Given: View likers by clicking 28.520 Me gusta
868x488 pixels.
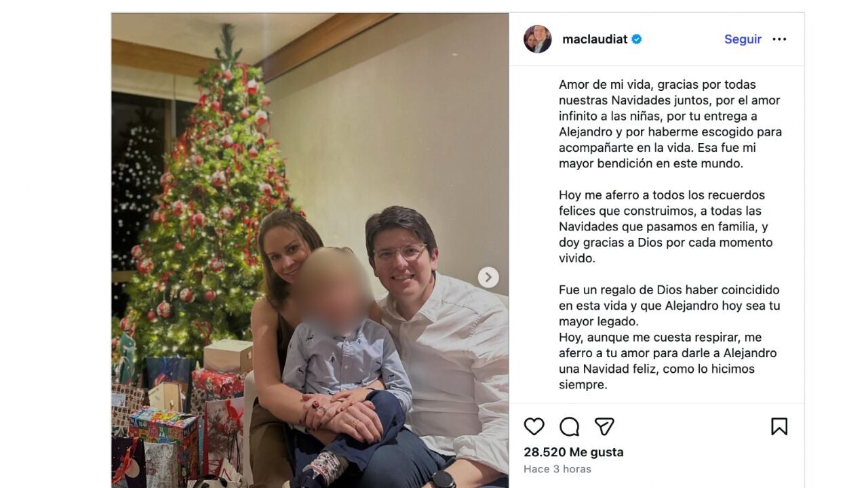Looking at the screenshot, I should (x=573, y=451).
